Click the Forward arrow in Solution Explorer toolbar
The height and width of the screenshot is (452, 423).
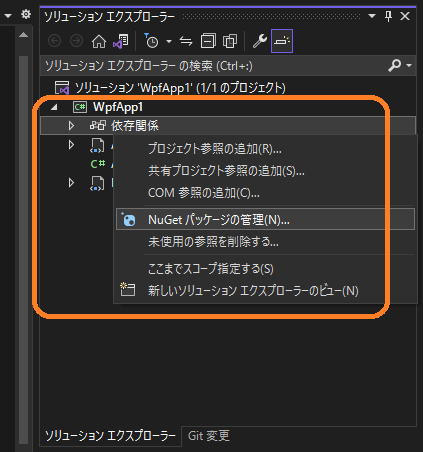76,41
